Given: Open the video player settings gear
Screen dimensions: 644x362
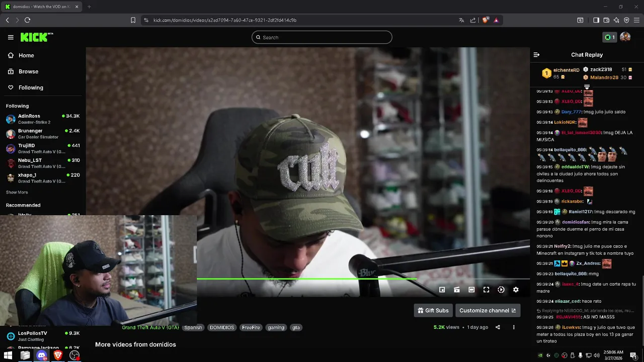Looking at the screenshot, I should 516,290.
